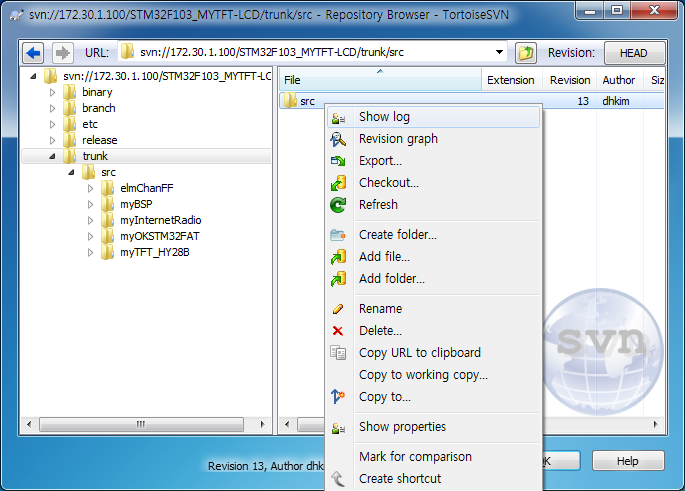Sort by the Author column header
The width and height of the screenshot is (685, 491).
(x=619, y=80)
